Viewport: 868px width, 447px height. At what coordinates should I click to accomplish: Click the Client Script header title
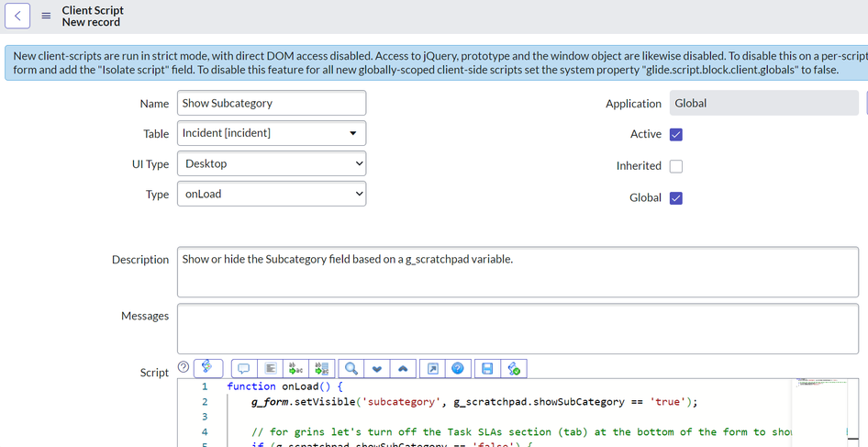(93, 10)
